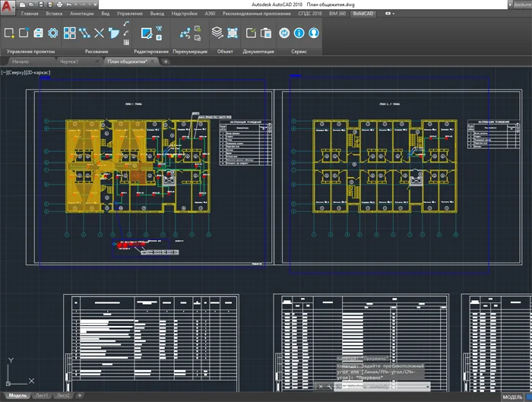532x402 pixels.
Task: Open the Аннотации ribbon tab
Action: 81,14
